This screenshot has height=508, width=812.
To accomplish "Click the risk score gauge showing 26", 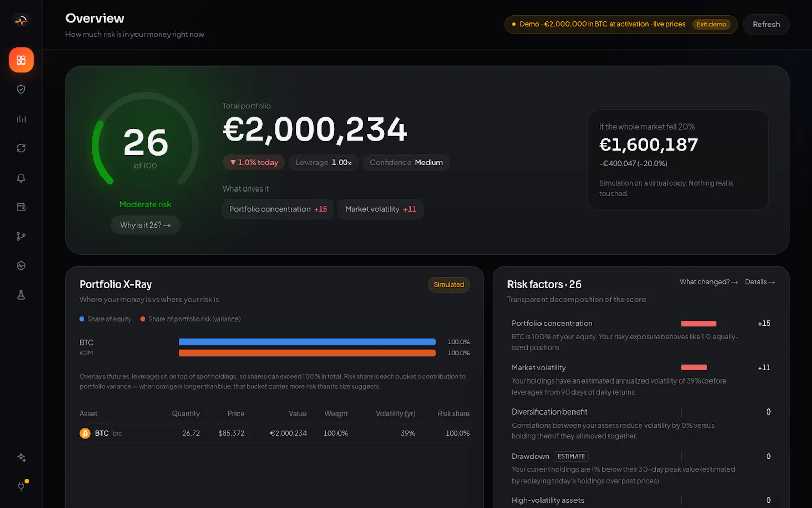I will [x=145, y=140].
